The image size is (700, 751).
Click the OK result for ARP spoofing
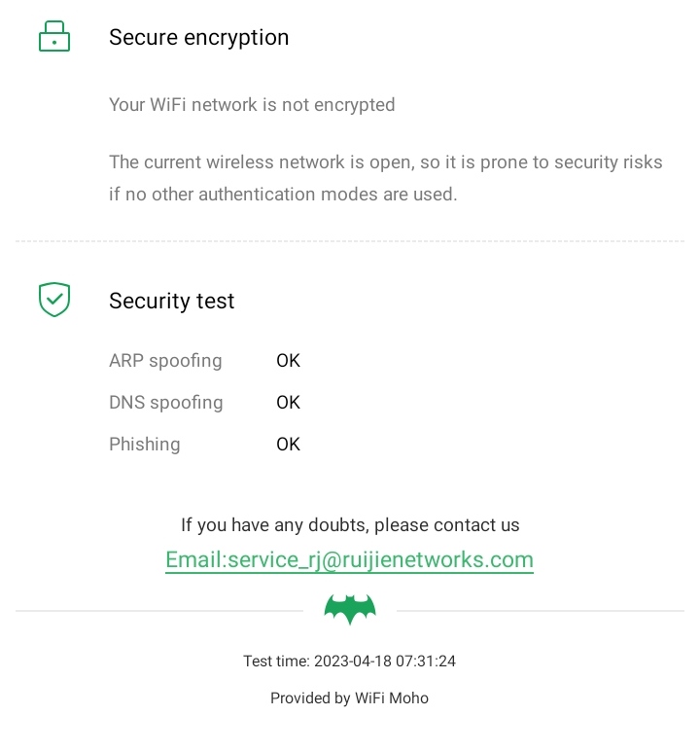pyautogui.click(x=288, y=361)
